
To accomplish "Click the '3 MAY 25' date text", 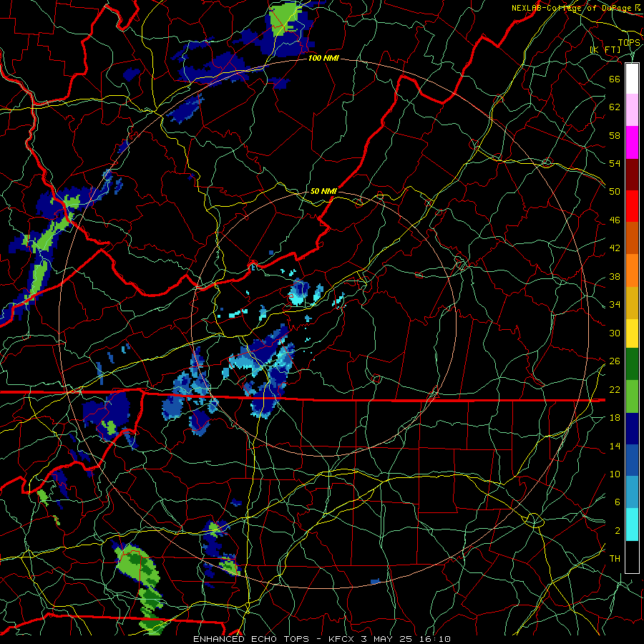I will [x=387, y=639].
